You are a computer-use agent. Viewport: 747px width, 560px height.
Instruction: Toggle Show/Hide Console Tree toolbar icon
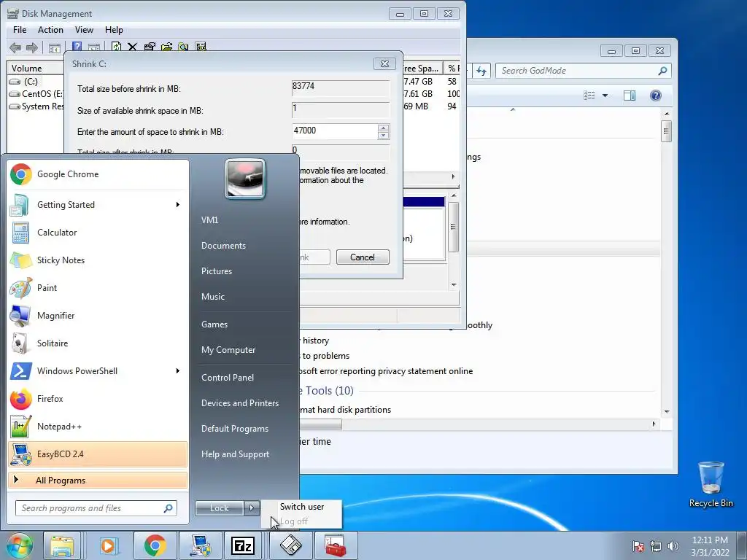(54, 47)
